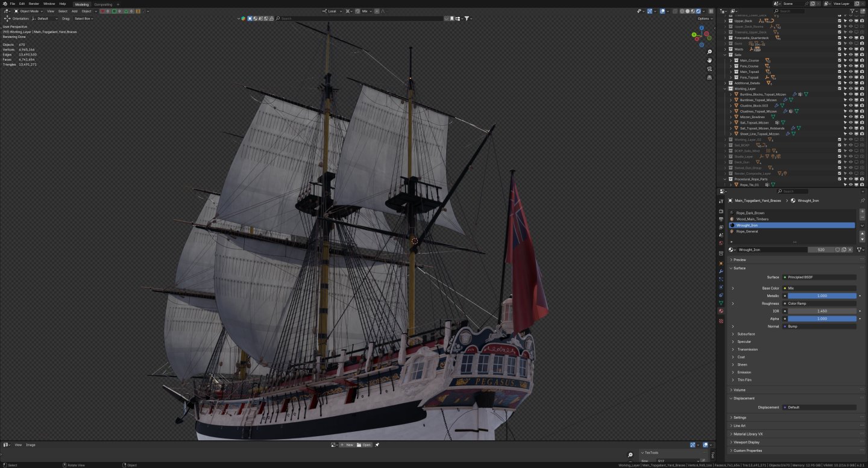The image size is (868, 468).
Task: Remove material slot with minus button
Action: (x=862, y=217)
